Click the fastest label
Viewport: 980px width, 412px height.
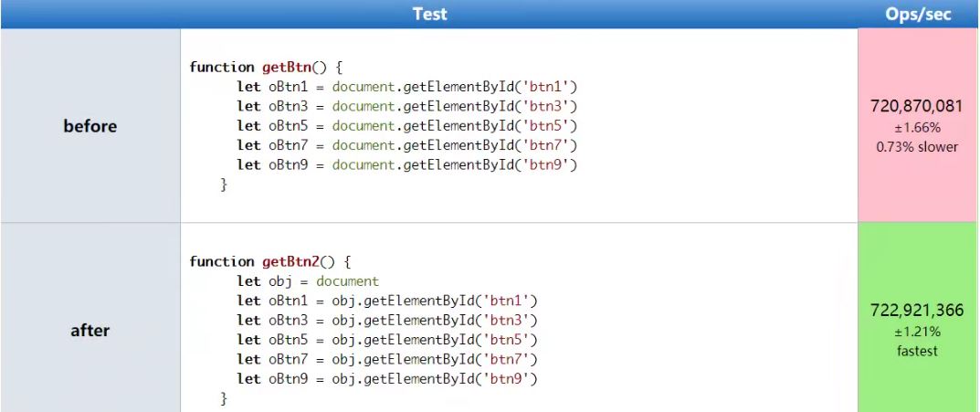click(x=917, y=351)
